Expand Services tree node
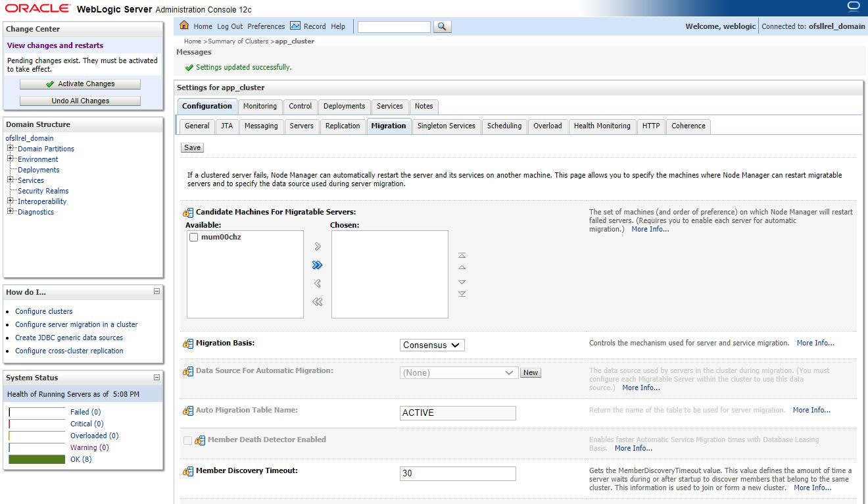868x504 pixels. [11, 180]
